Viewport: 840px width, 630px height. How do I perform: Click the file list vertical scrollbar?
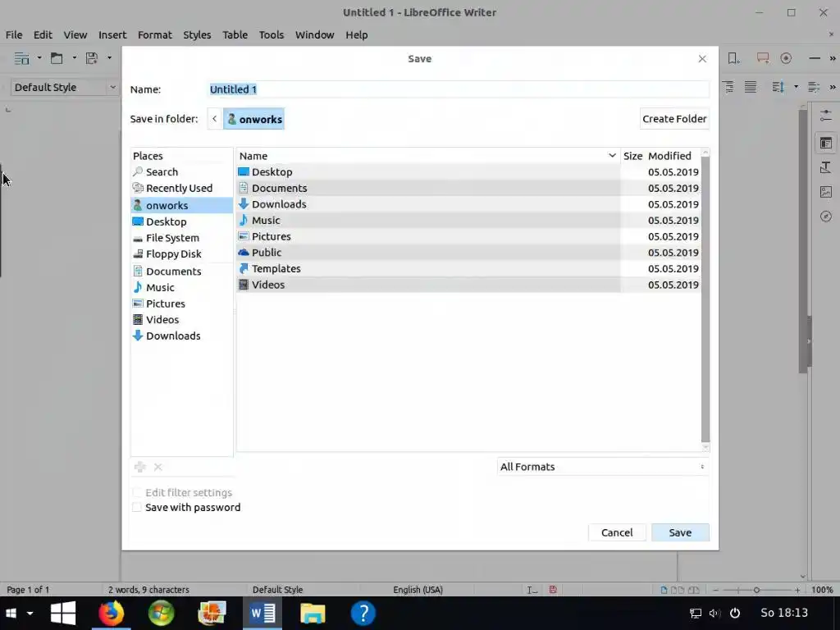click(705, 299)
